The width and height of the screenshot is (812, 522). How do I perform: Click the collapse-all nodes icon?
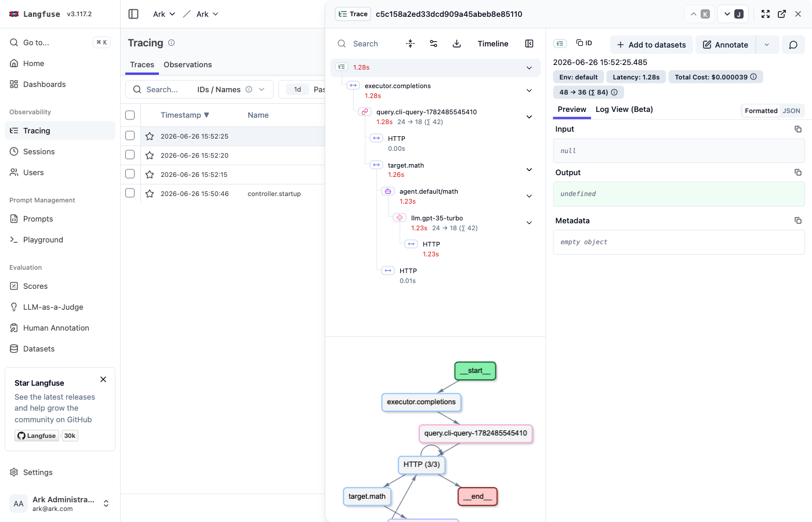point(410,43)
